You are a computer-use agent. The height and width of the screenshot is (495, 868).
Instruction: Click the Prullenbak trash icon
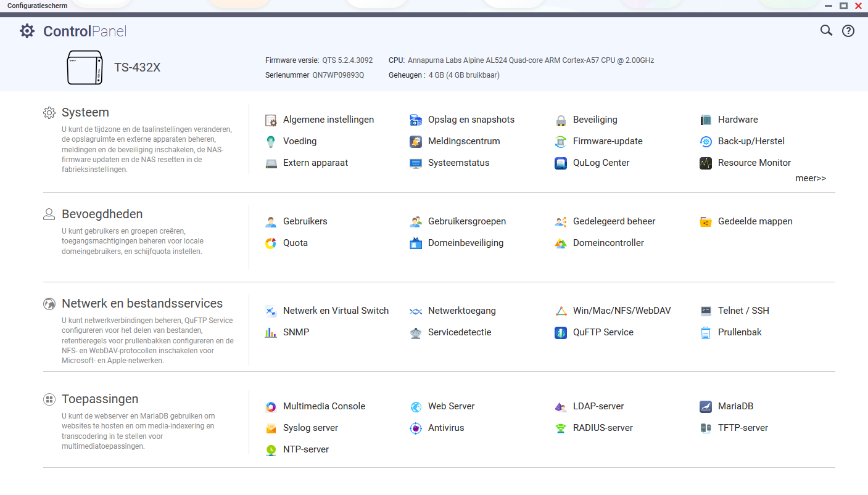click(x=706, y=332)
